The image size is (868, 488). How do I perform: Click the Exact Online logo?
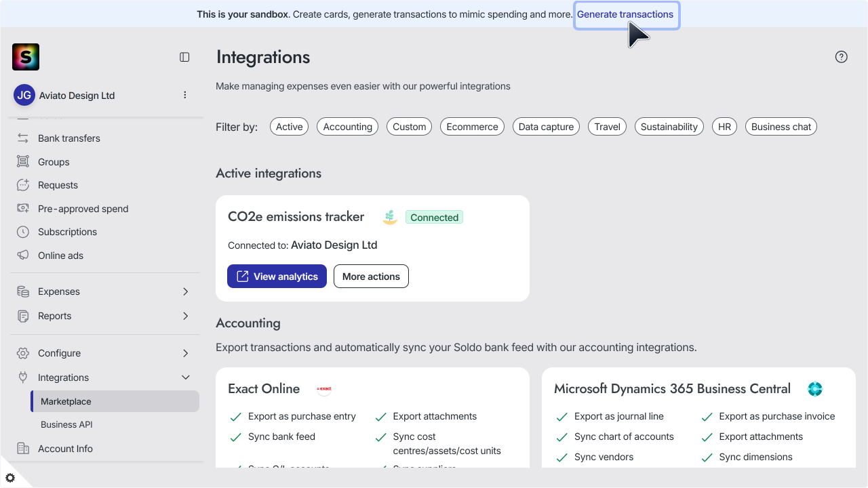point(324,389)
